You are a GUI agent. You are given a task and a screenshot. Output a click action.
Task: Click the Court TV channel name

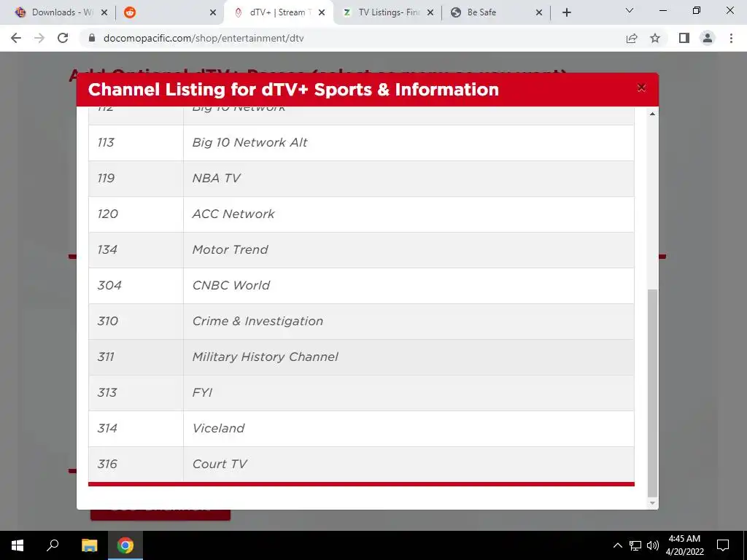tap(220, 464)
